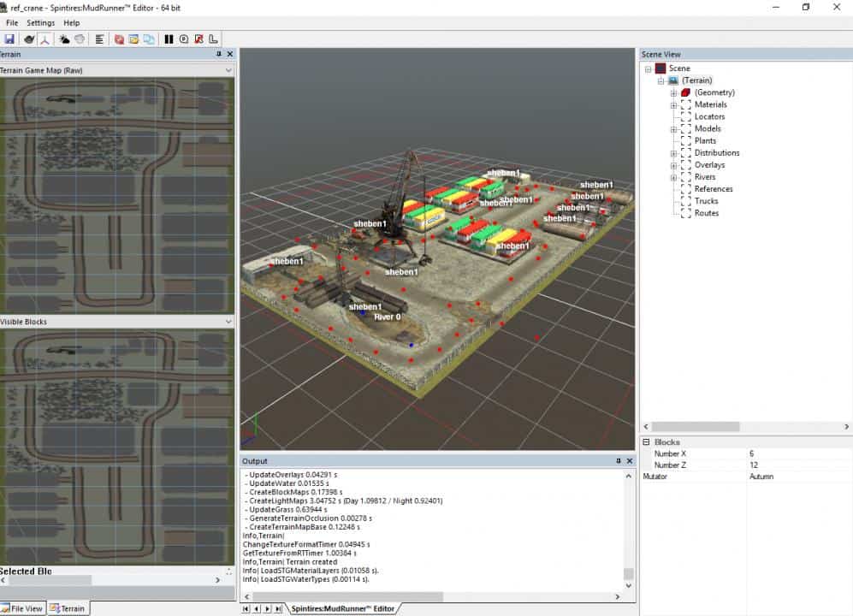Image resolution: width=853 pixels, height=616 pixels.
Task: Select the Locators item in Scene View
Action: point(709,116)
